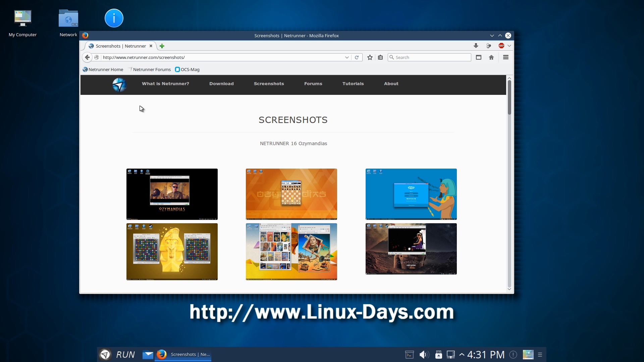
Task: Click the NETRUNNER 16 Ozymandias subtitle
Action: (x=293, y=143)
